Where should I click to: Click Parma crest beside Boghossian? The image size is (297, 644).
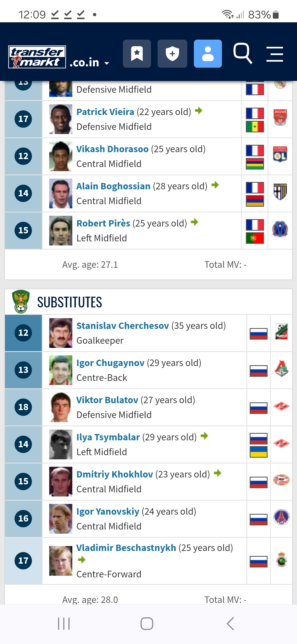280,192
